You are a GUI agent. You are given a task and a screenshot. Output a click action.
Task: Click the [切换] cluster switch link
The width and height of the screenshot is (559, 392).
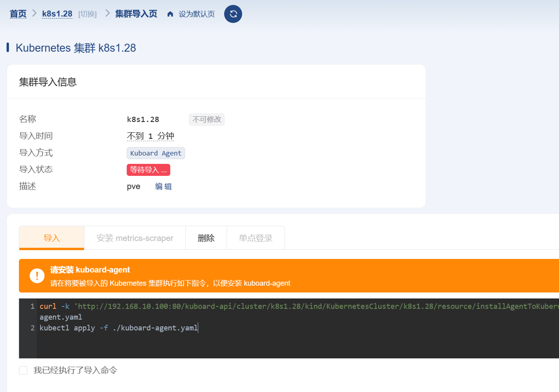(x=88, y=14)
